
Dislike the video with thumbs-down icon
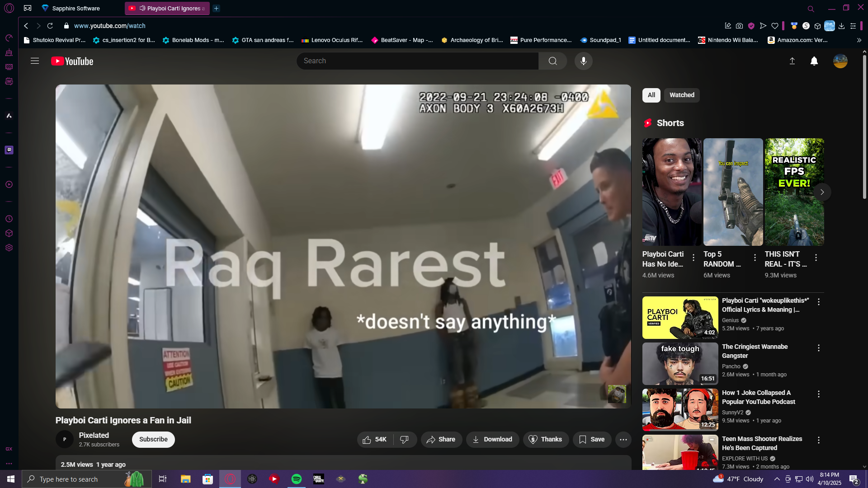point(405,440)
